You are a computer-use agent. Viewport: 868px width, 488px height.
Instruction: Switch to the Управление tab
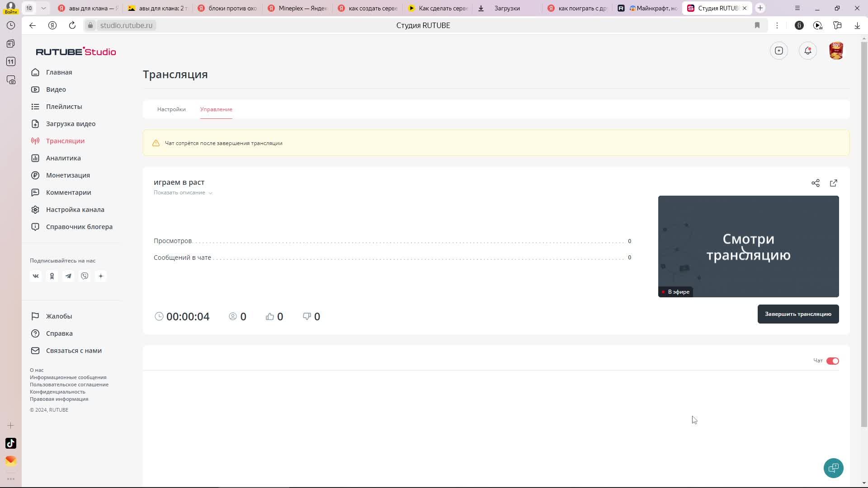pyautogui.click(x=216, y=109)
